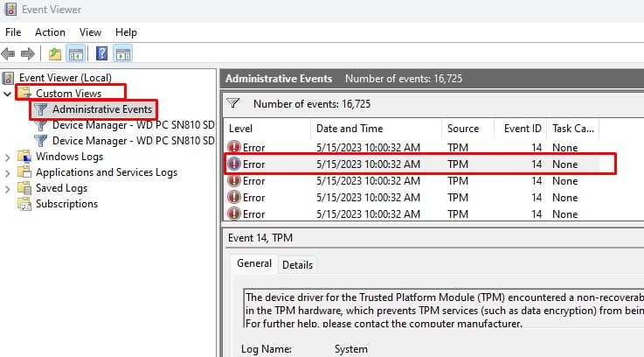
Task: Expand Applications and Services Logs node
Action: 7,173
